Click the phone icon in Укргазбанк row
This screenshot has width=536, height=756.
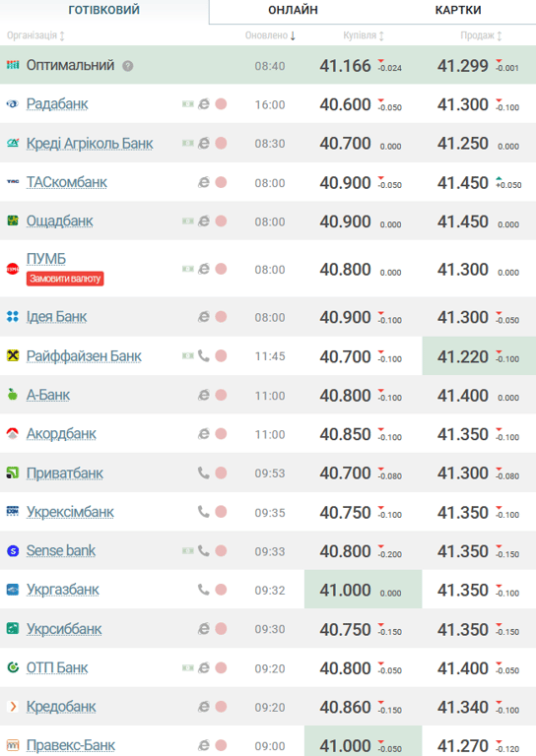[x=204, y=590]
